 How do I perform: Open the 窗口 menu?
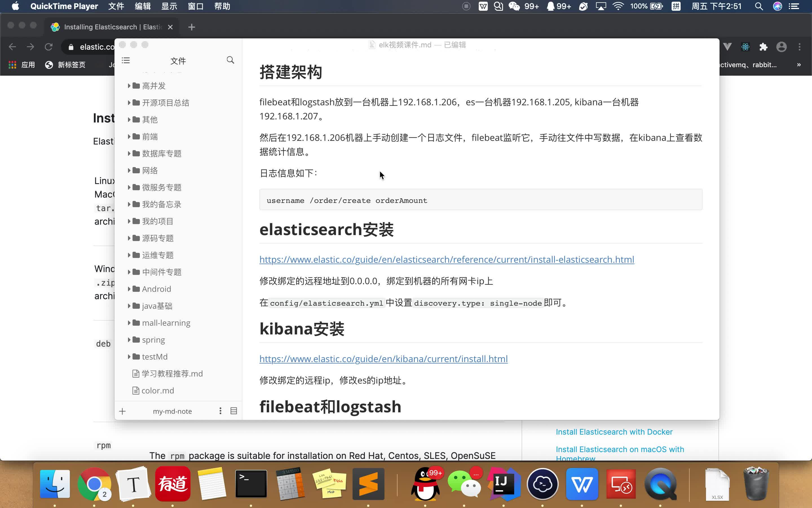pos(196,6)
